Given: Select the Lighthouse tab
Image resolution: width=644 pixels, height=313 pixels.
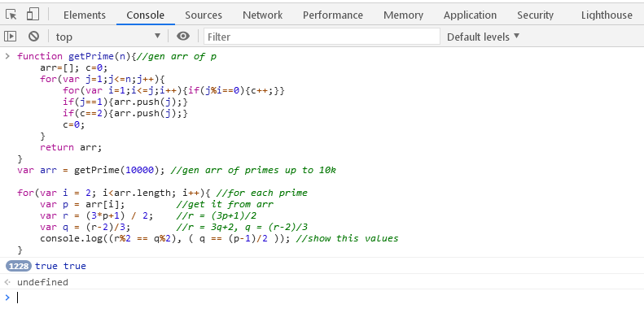Looking at the screenshot, I should coord(607,15).
